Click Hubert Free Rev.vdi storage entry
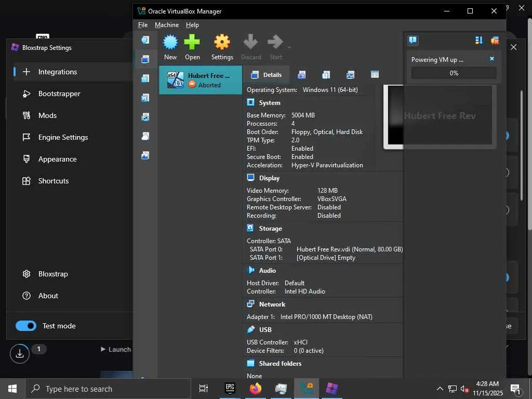 350,249
